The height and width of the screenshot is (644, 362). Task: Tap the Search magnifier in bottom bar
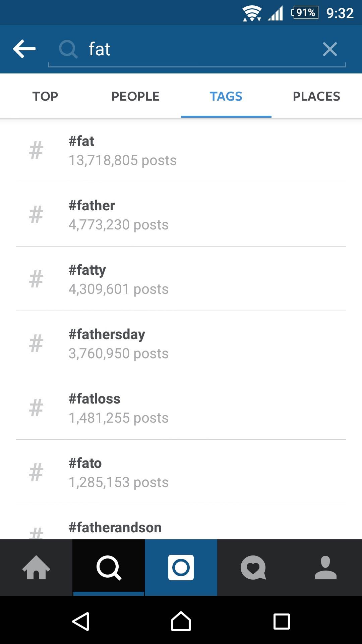pyautogui.click(x=109, y=568)
